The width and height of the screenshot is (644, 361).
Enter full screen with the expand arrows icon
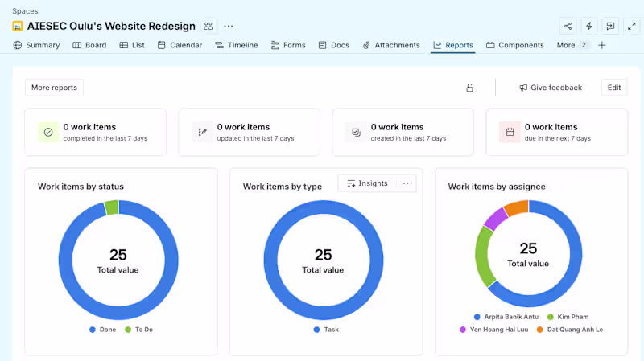[x=632, y=27]
